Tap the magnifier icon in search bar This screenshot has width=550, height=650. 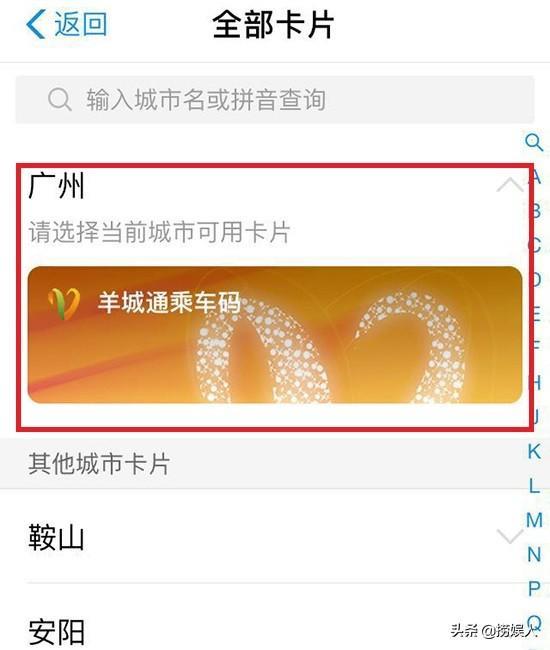60,99
